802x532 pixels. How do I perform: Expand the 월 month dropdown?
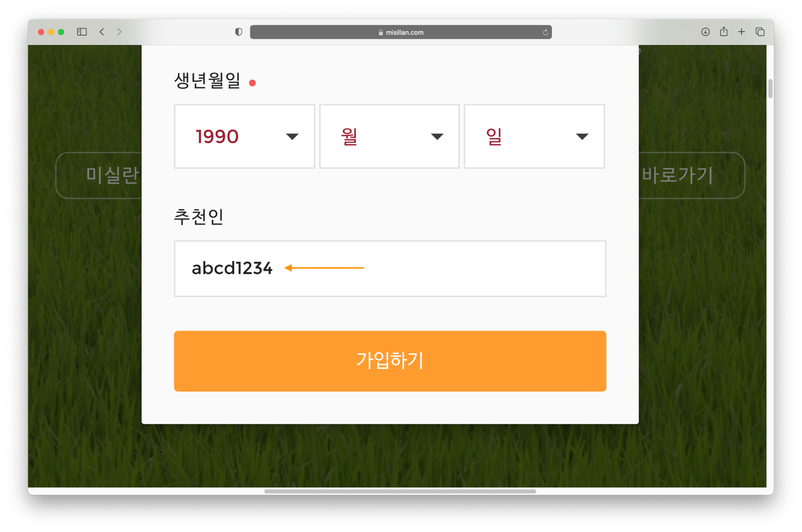point(389,136)
